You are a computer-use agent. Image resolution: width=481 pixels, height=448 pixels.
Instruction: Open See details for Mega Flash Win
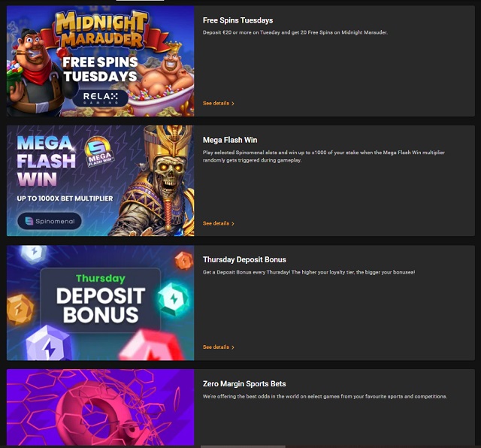pyautogui.click(x=218, y=223)
